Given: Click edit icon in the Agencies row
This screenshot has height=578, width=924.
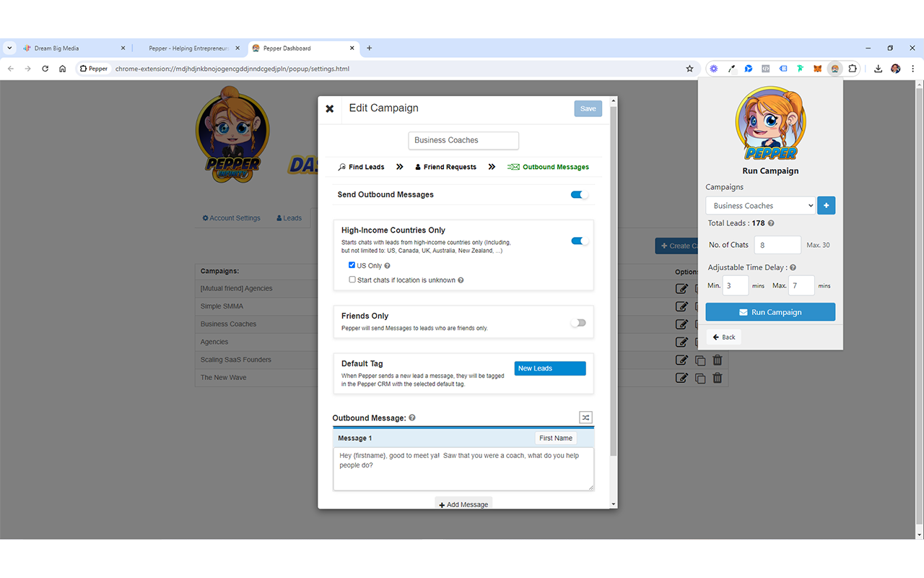Looking at the screenshot, I should [681, 342].
